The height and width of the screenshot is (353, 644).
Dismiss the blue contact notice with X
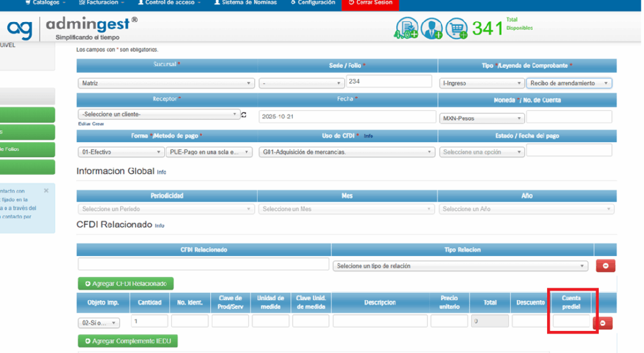click(46, 190)
